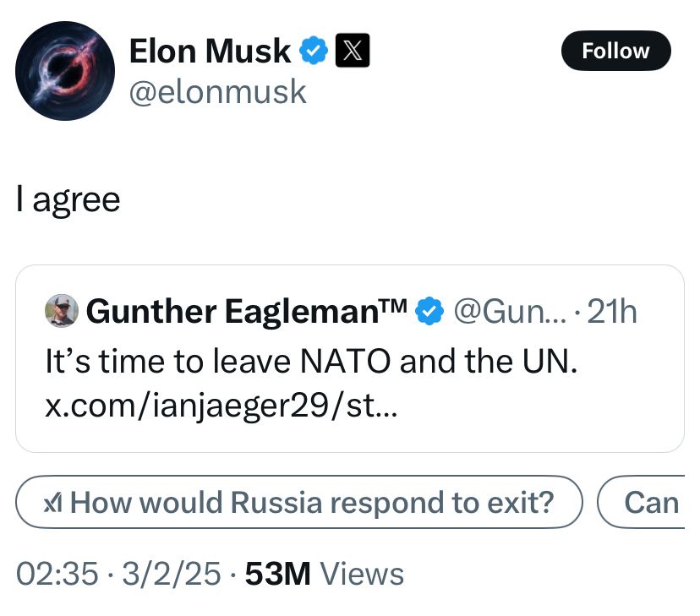Select the "I agree" post text
Screen dimensions: 700x616
[68, 199]
